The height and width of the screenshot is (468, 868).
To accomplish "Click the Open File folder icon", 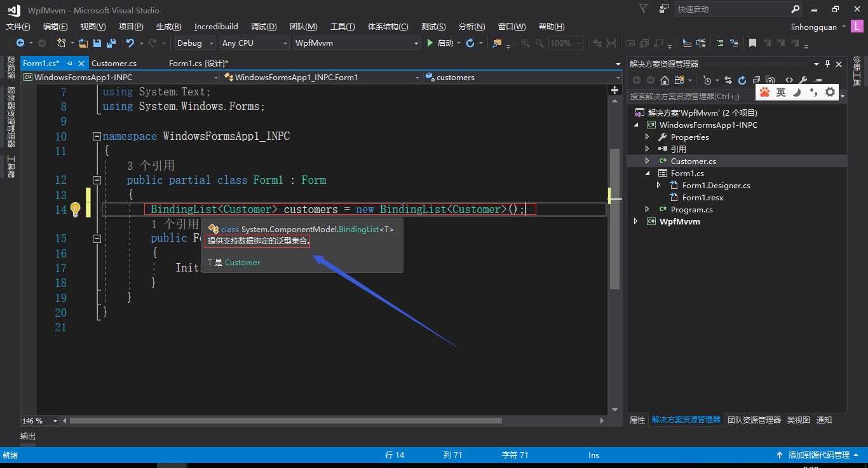I will click(83, 43).
